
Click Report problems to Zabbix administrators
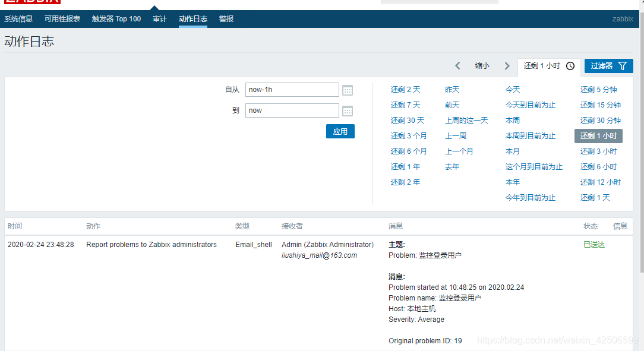pyautogui.click(x=151, y=245)
